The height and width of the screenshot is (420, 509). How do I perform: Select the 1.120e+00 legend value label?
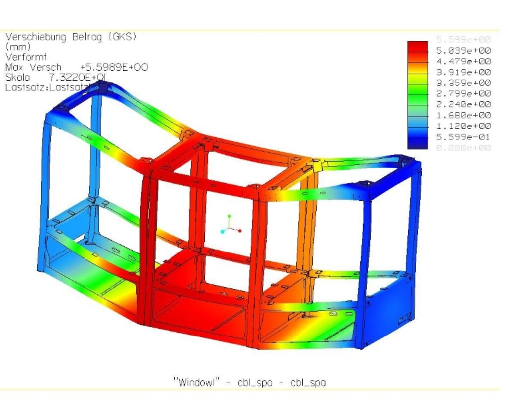[x=463, y=126]
